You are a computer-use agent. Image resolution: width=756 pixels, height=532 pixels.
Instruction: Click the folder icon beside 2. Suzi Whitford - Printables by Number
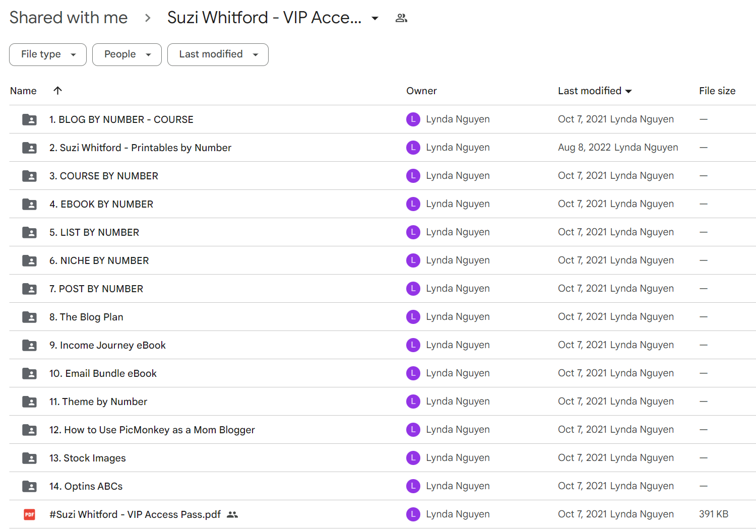coord(29,148)
